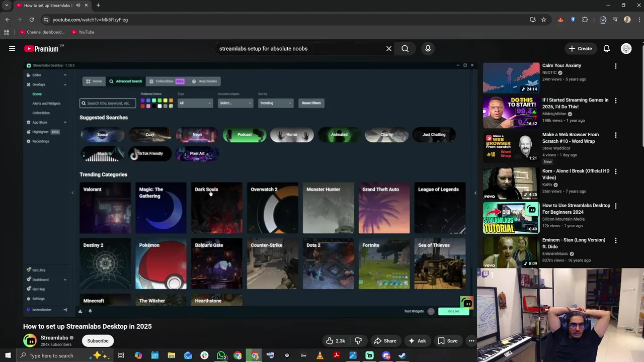Viewport: 644px width, 362px height.
Task: Click the overlay search title keyword field
Action: click(x=108, y=103)
